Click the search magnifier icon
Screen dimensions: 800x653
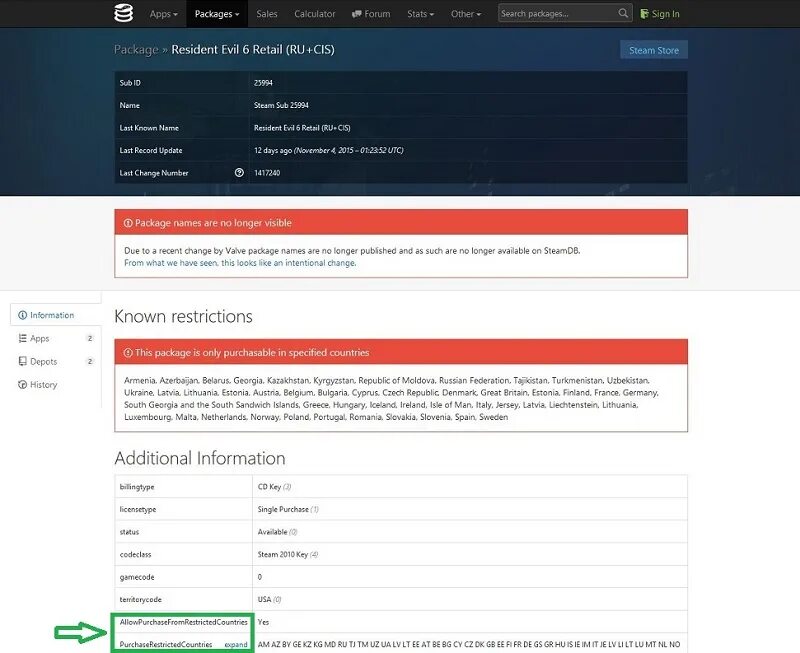[x=622, y=13]
